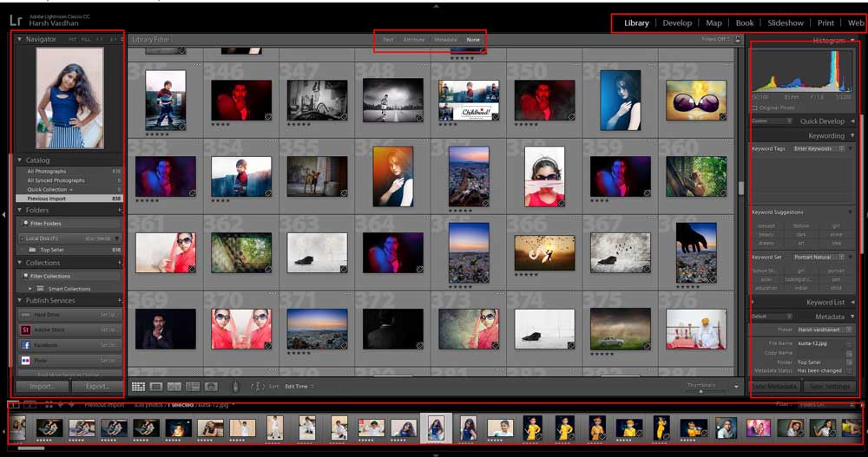Adjust the Thumbnails size slider

pyautogui.click(x=700, y=391)
